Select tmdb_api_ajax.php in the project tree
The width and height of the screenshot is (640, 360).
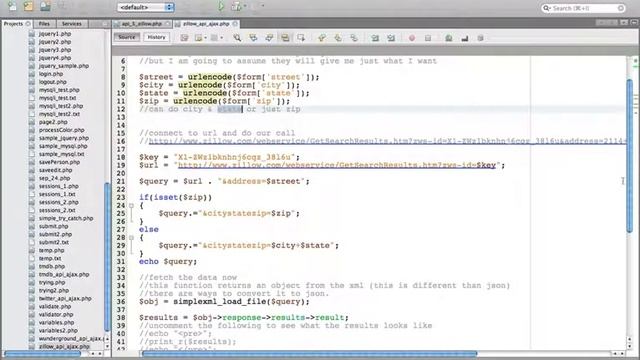pos(64,274)
